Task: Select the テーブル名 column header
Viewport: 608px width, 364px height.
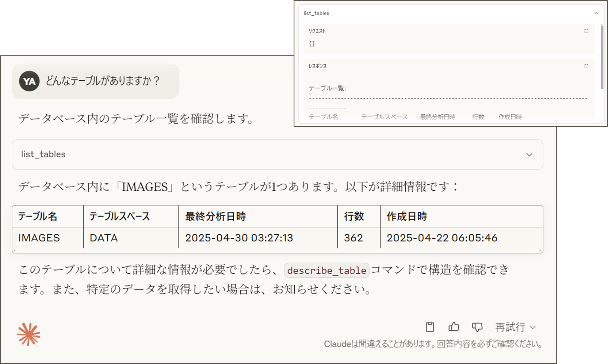Action: [x=38, y=216]
